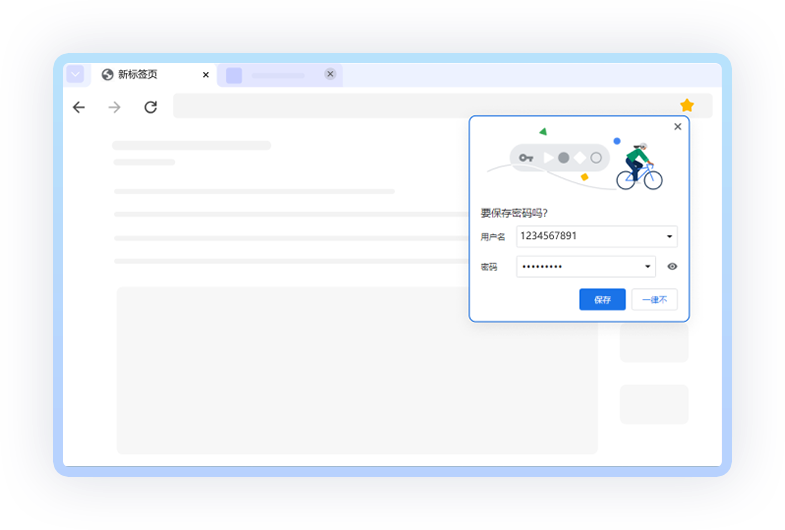Click the forward navigation arrow
Viewport: 785px width, 530px height.
point(114,107)
